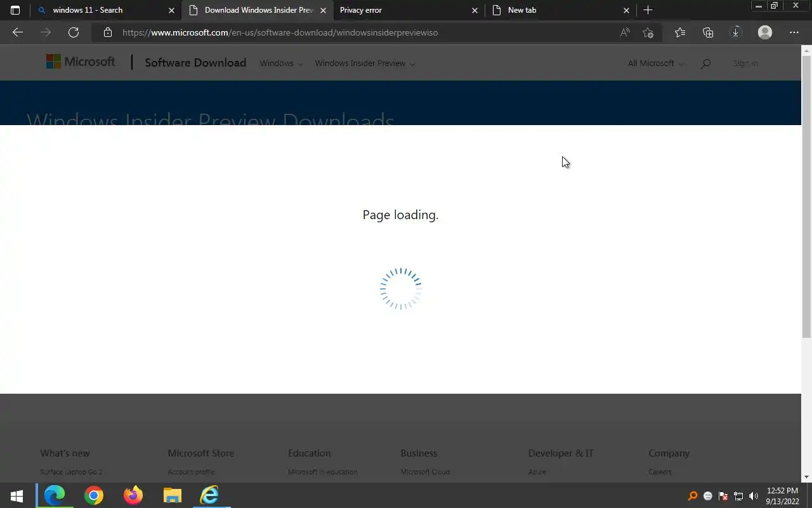Launch Firefox from taskbar
Screen dimensions: 812x508
point(133,495)
